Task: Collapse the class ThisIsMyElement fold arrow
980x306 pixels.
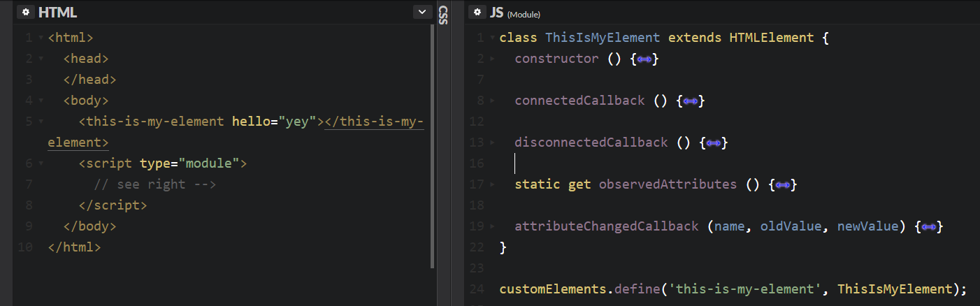Action: 493,38
